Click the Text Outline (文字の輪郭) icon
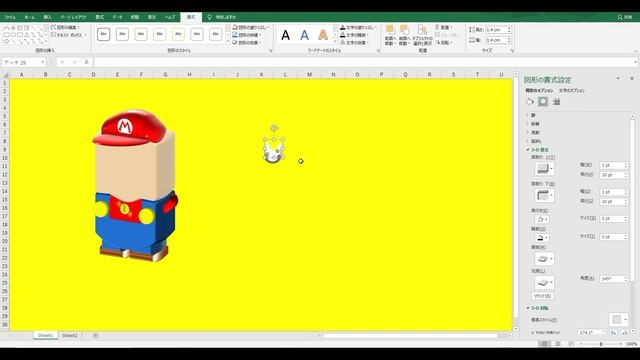 [343, 35]
